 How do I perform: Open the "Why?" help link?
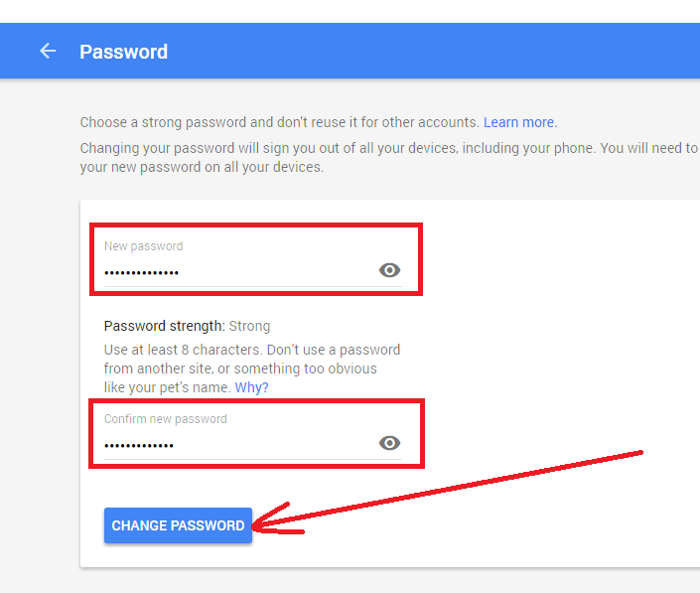click(251, 387)
